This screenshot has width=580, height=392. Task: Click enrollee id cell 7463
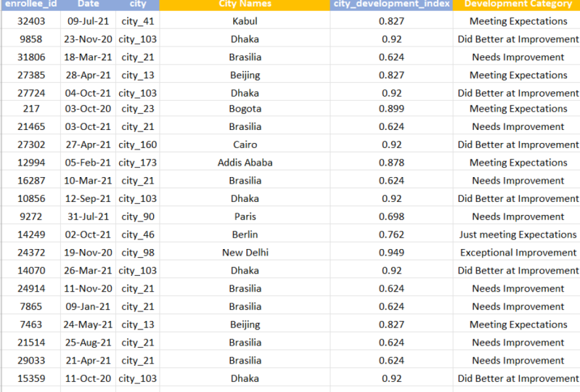tap(31, 324)
